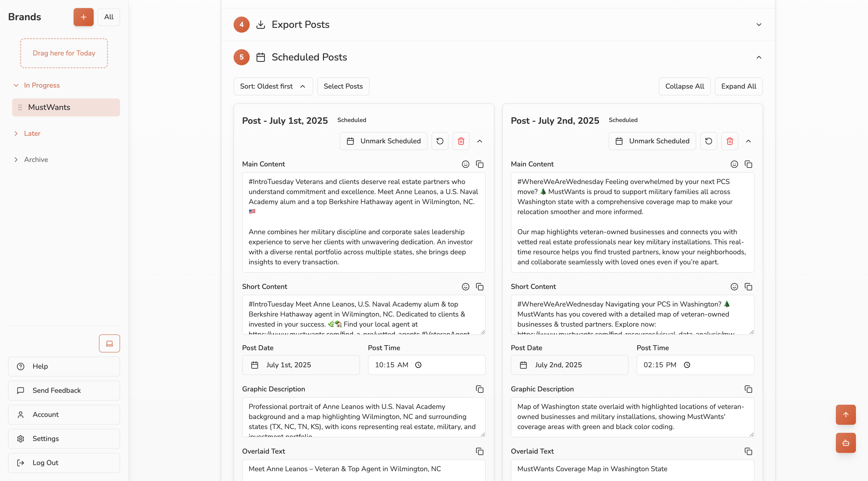
Task: Click the 02:15 PM post time field
Action: tap(695, 365)
